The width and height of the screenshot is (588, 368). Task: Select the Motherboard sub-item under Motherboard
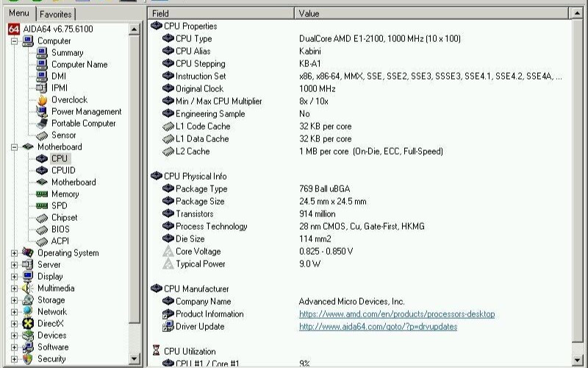coord(73,182)
